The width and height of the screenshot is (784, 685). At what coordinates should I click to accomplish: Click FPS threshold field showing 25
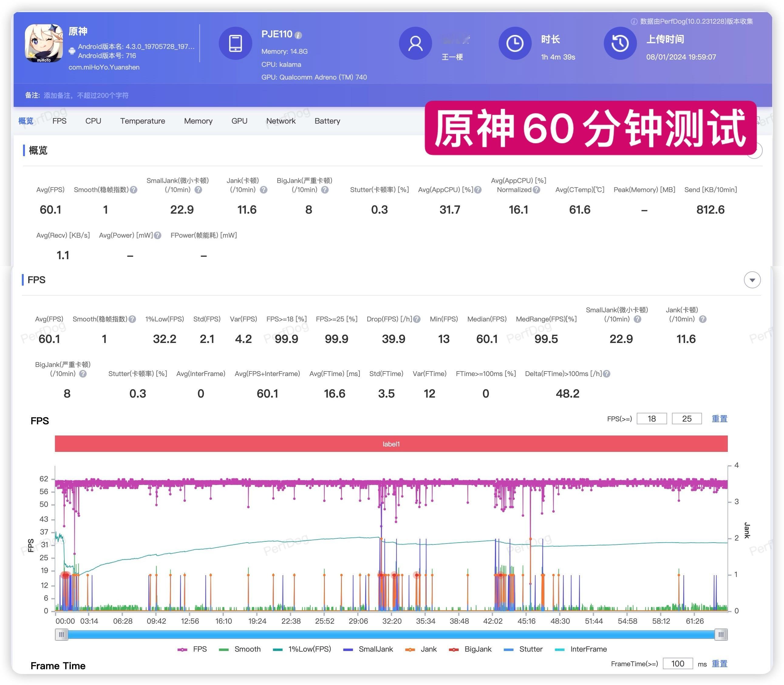coord(687,419)
